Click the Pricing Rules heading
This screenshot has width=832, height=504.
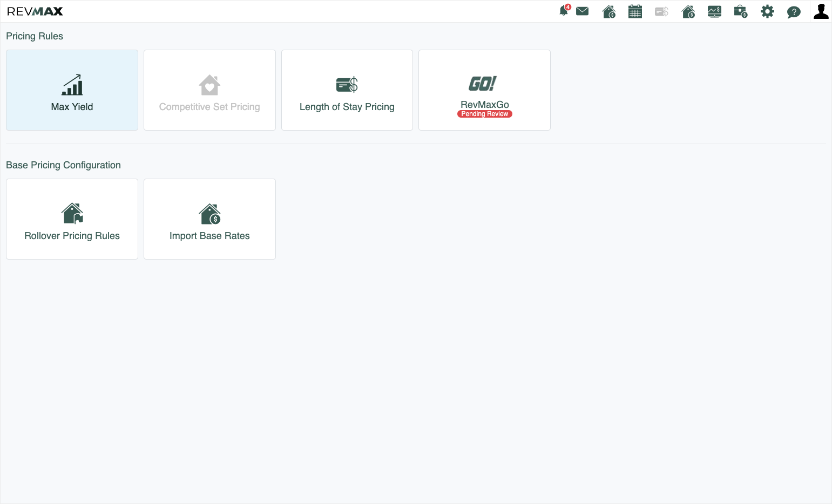(x=35, y=36)
